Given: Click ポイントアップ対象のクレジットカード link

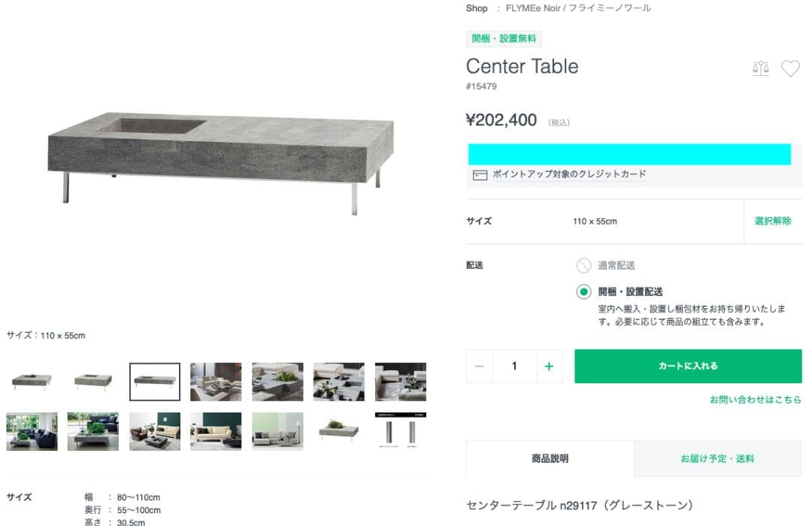Looking at the screenshot, I should pos(569,174).
